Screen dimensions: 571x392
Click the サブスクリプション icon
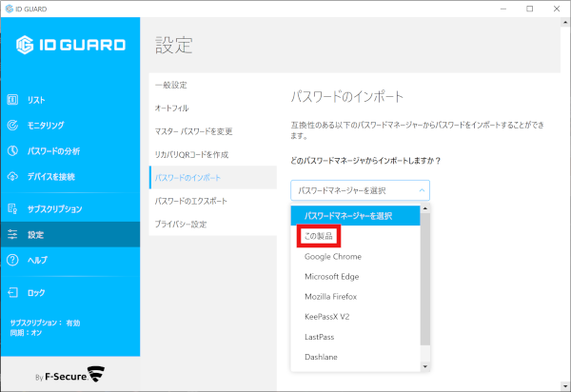tap(12, 208)
